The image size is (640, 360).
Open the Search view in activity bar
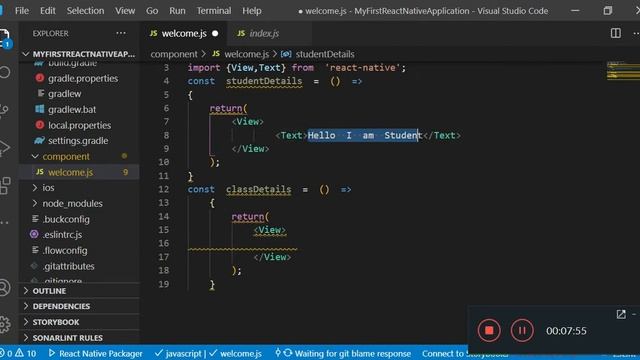[5, 72]
